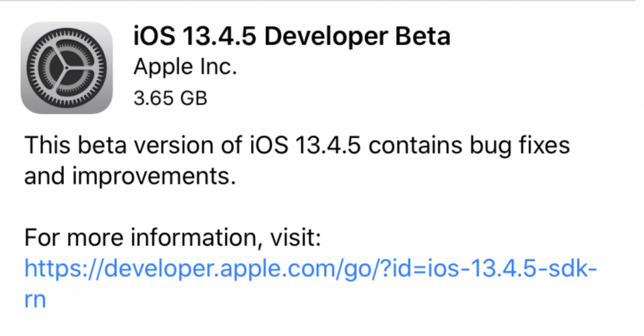This screenshot has width=644, height=336.
Task: Click the trailing "rn" part of the link
Action: [35, 299]
